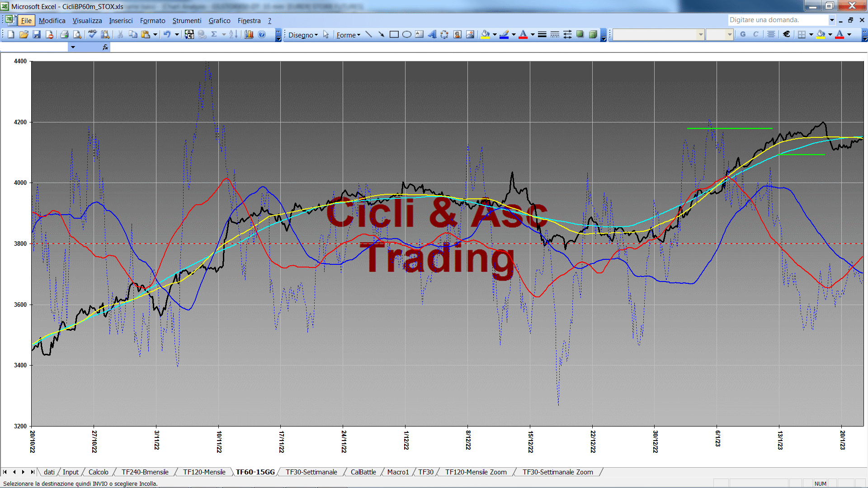
Task: Insert a Text Box from the drawing toolbar
Action: (420, 35)
